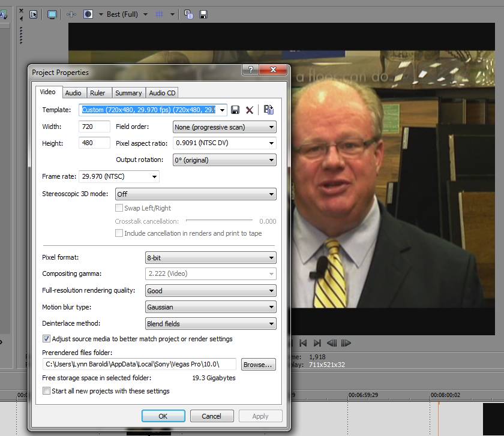The height and width of the screenshot is (436, 504).
Task: Click the Cancel button
Action: pyautogui.click(x=212, y=416)
